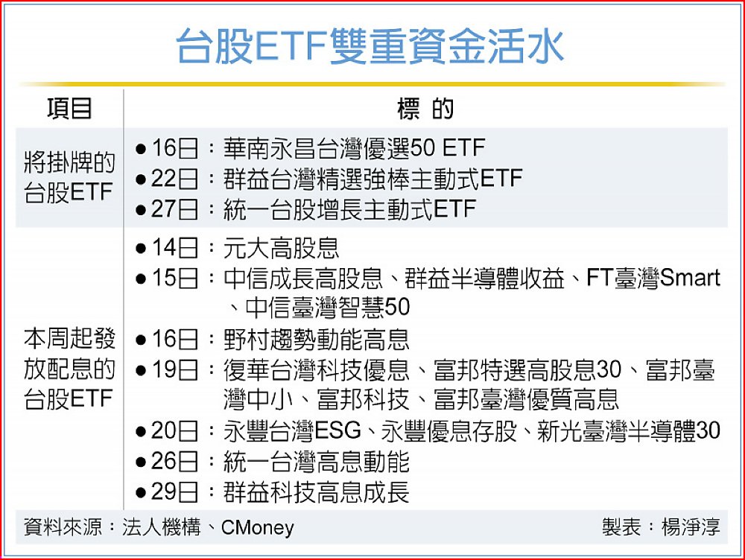The height and width of the screenshot is (560, 745).
Task: Click 富邦臺灣優質高息 text
Action: click(527, 399)
